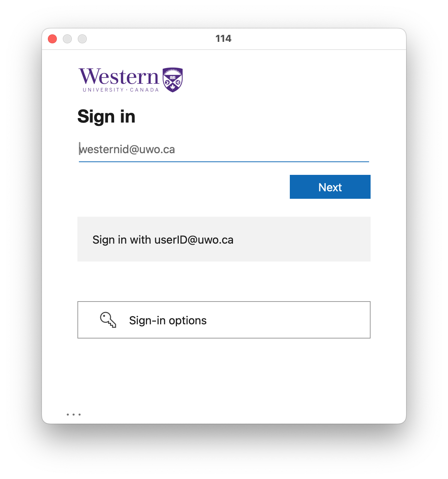Image resolution: width=448 pixels, height=479 pixels.
Task: Click the "Sign-in options" label text
Action: coord(168,321)
